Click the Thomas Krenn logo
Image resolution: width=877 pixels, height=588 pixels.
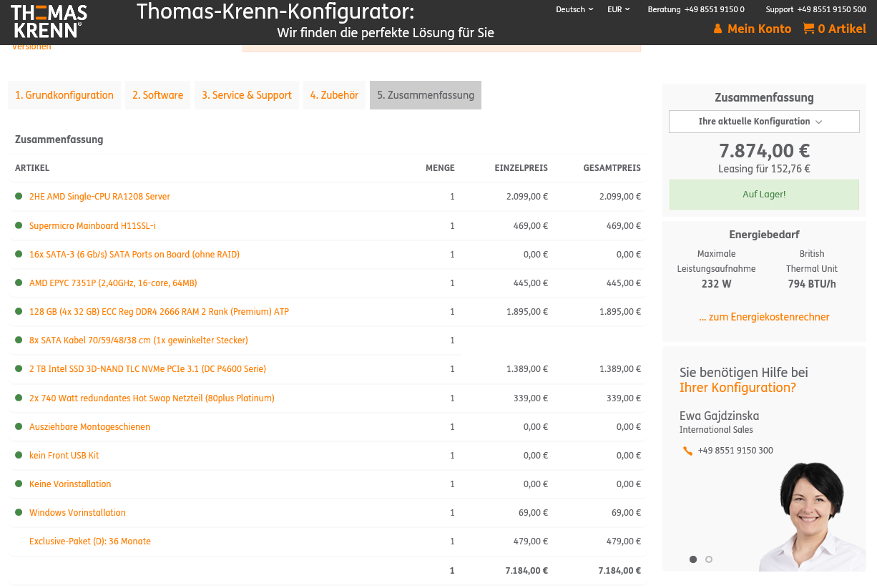coord(49,21)
